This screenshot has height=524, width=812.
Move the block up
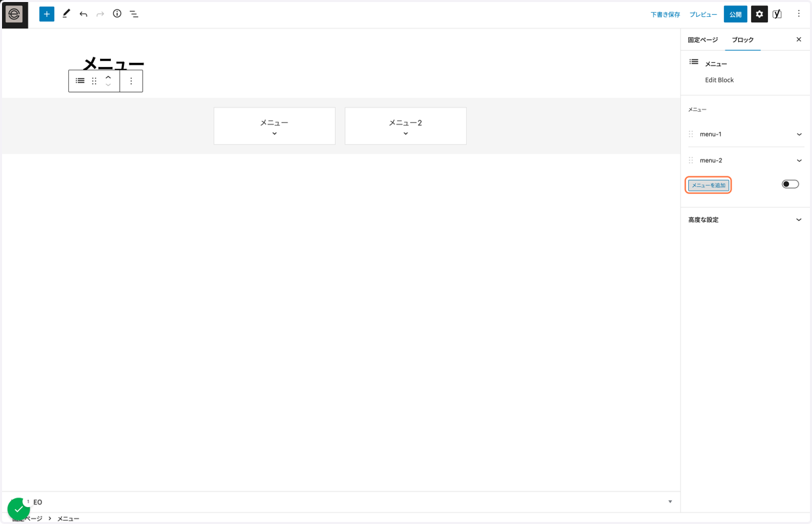pos(108,77)
